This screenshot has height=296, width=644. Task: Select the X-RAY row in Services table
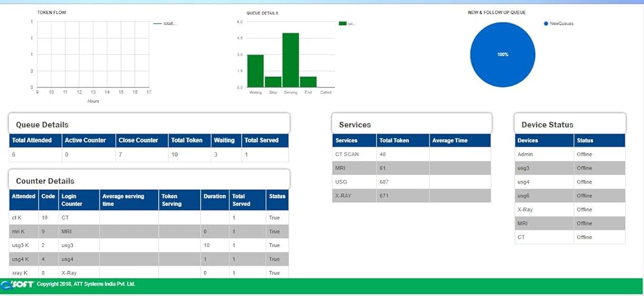(411, 196)
